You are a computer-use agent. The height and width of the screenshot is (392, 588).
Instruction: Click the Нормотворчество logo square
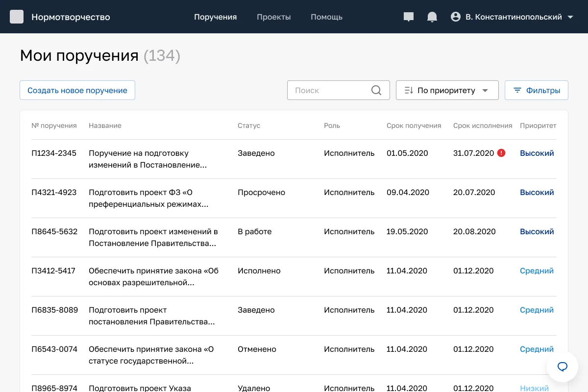pyautogui.click(x=17, y=17)
